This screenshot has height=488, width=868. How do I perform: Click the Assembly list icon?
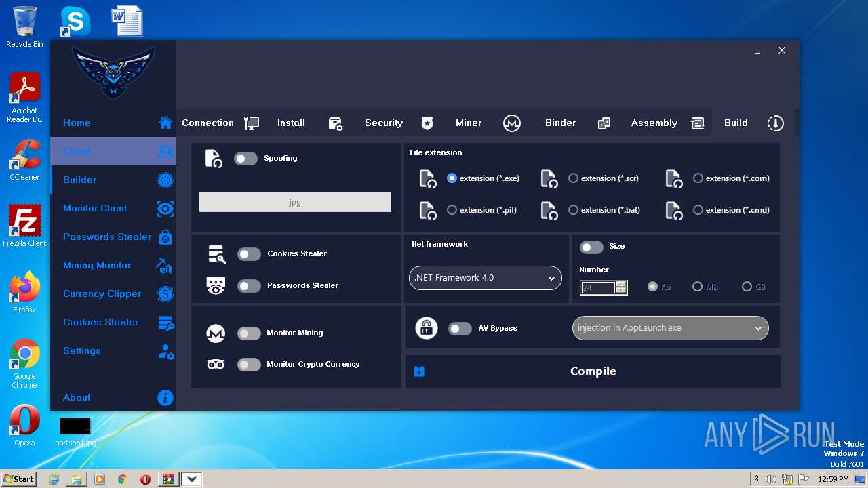click(x=698, y=123)
